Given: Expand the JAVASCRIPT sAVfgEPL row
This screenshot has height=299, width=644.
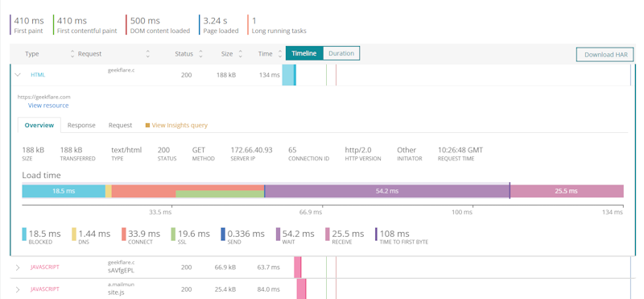Looking at the screenshot, I should pyautogui.click(x=17, y=268).
